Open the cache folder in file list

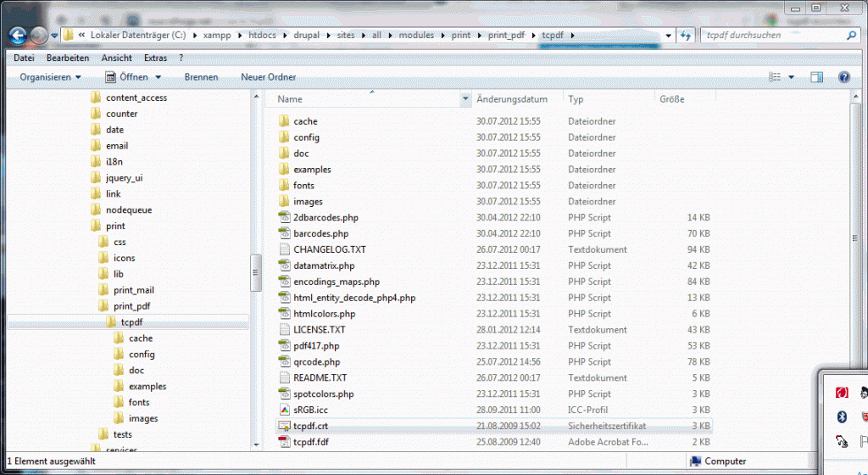coord(305,121)
